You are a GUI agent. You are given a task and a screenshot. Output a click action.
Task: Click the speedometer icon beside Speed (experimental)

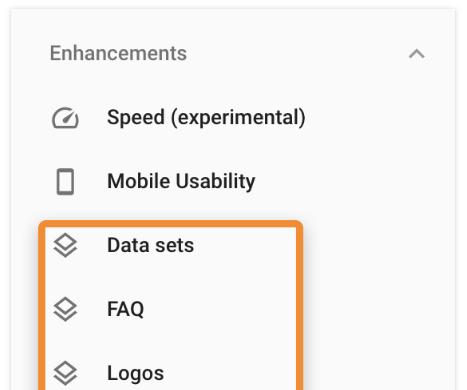(x=65, y=118)
